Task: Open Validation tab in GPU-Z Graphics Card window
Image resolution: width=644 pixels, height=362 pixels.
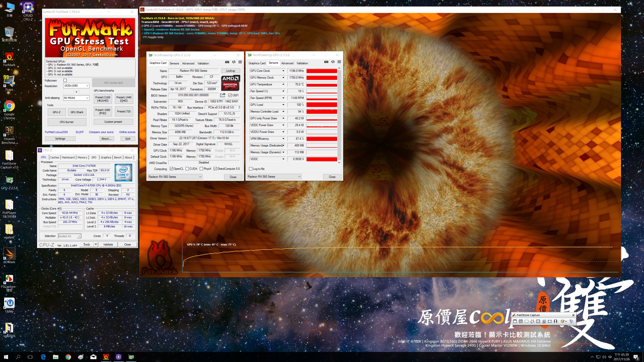Action: pos(203,63)
